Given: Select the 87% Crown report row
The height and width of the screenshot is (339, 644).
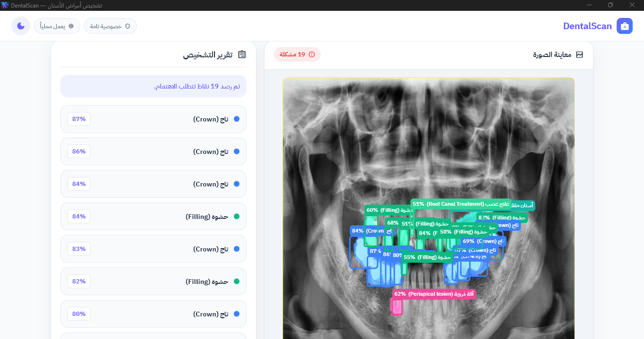Looking at the screenshot, I should point(153,119).
